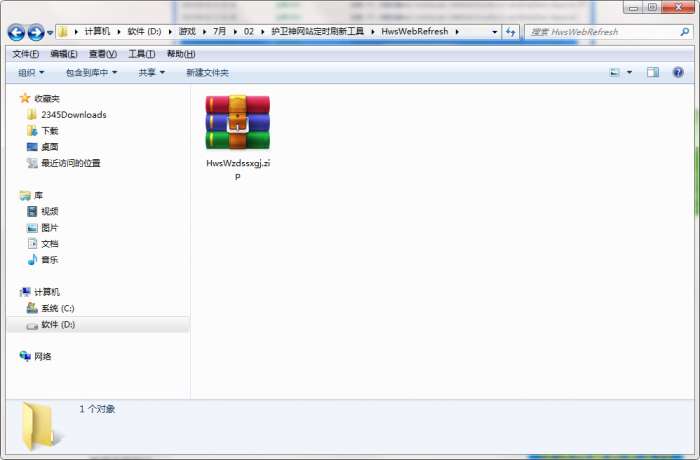
Task: Click the change view icon
Action: click(615, 72)
